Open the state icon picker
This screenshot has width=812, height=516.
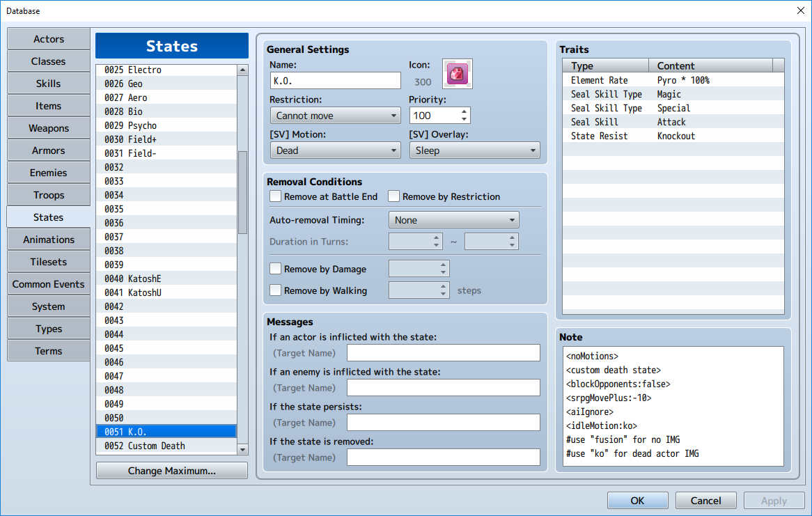458,74
